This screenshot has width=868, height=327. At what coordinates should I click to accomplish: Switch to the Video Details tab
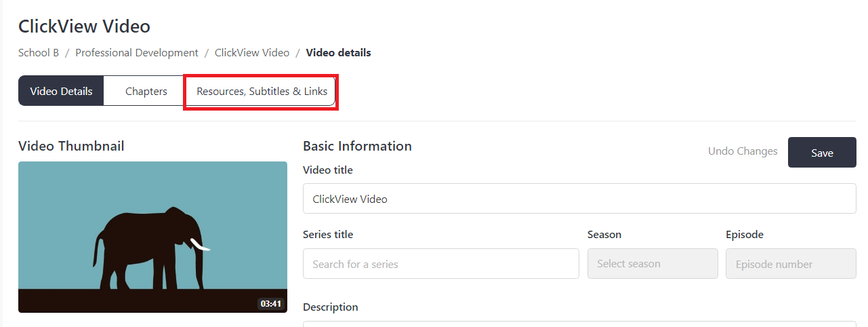(x=61, y=91)
